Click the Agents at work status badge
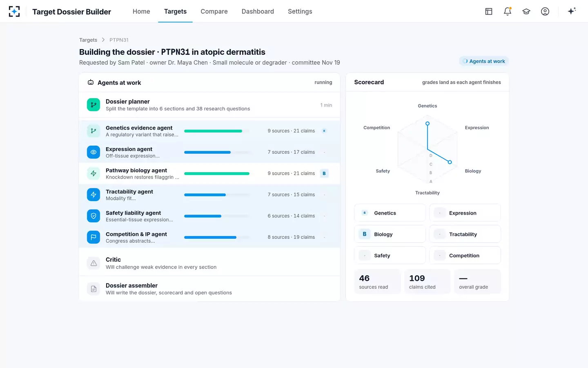 pos(484,61)
